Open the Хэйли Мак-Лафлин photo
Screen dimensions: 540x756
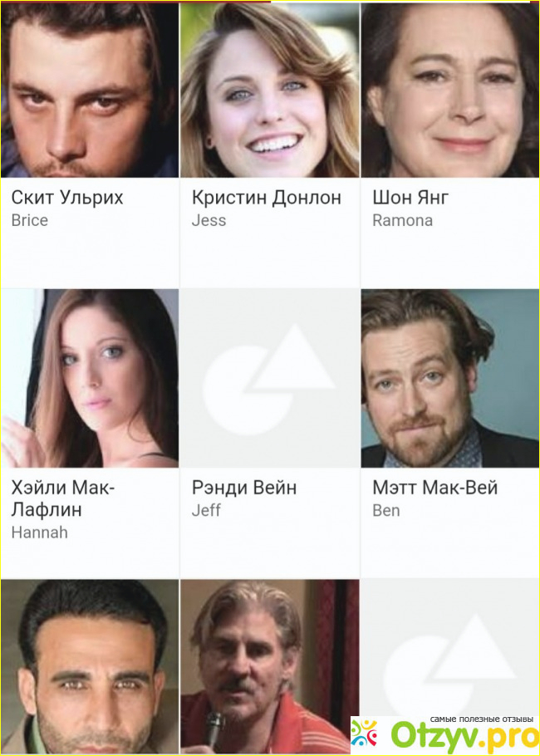pos(90,378)
